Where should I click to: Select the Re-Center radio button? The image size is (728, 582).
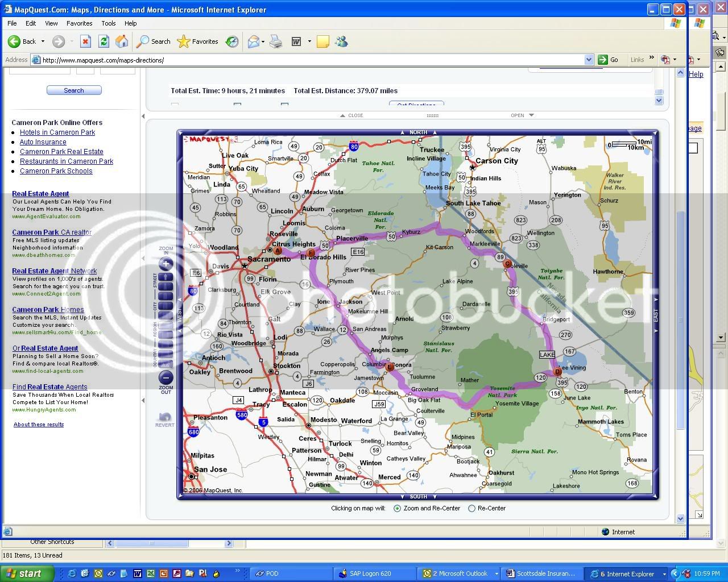pos(471,509)
